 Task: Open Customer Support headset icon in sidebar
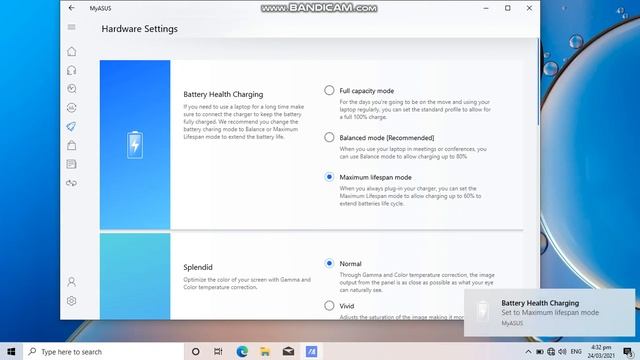point(71,70)
